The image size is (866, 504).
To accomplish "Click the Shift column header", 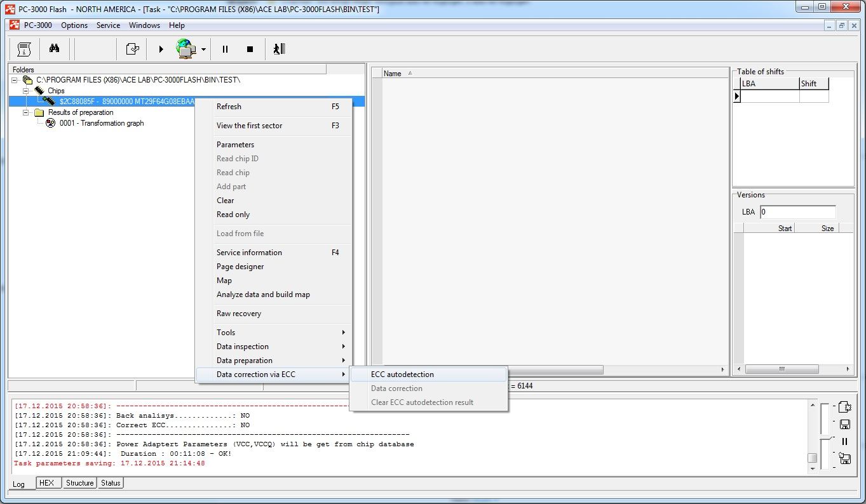I will coord(815,84).
